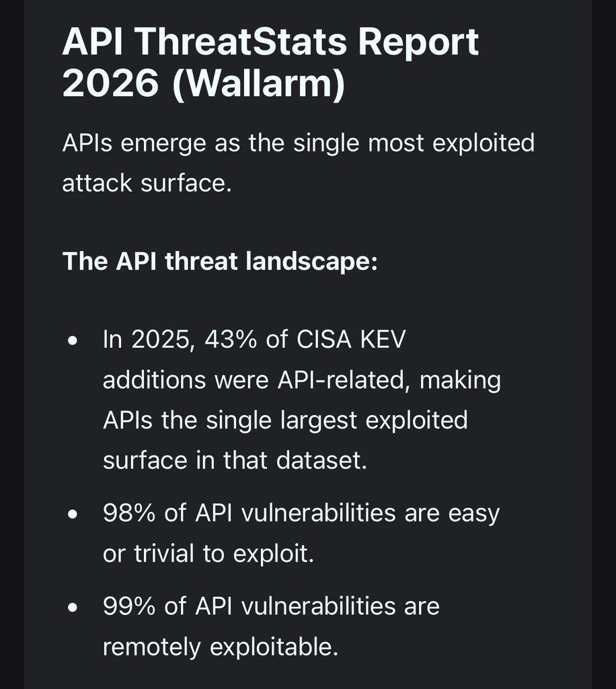Click the second bullet point dot

coord(73,515)
